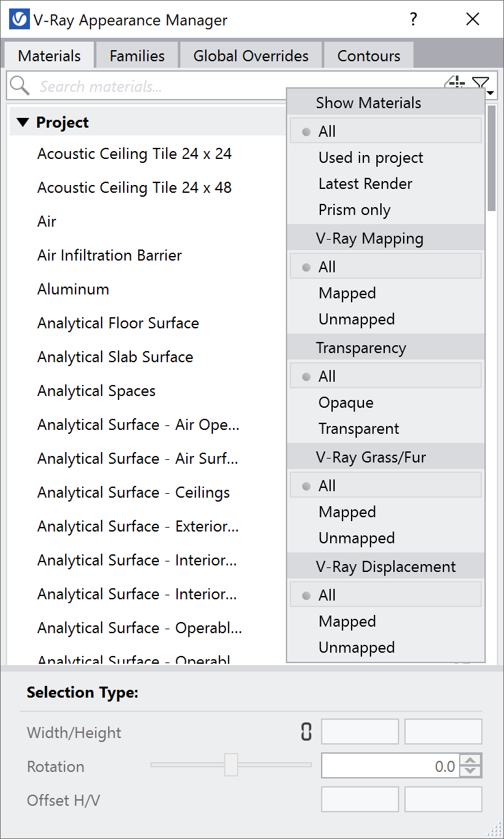Select All under Transparency
This screenshot has width=504, height=839.
[385, 376]
